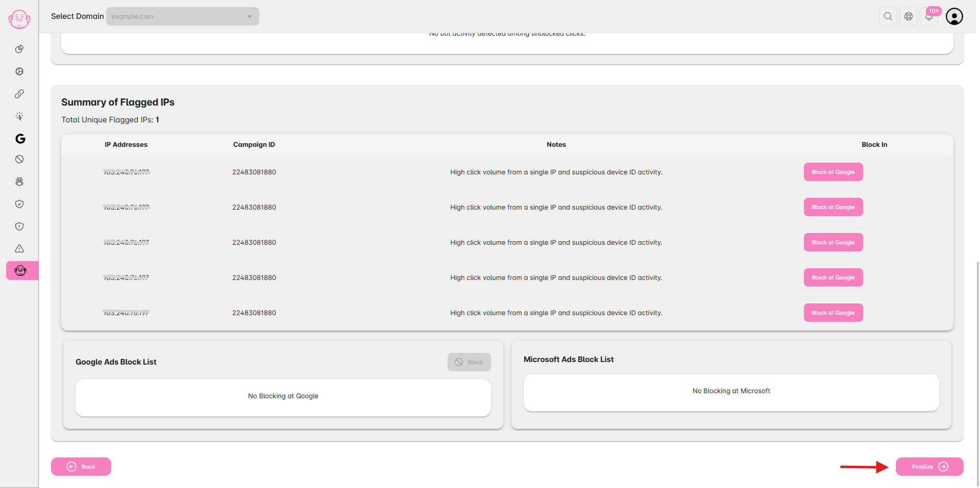Open the search magnifier in header
The width and height of the screenshot is (980, 488).
888,16
